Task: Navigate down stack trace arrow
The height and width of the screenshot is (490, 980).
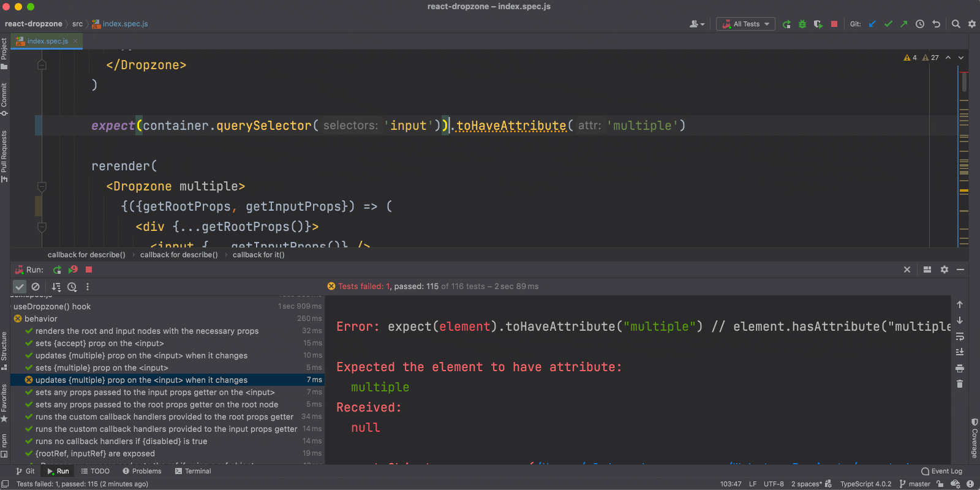Action: pyautogui.click(x=960, y=320)
